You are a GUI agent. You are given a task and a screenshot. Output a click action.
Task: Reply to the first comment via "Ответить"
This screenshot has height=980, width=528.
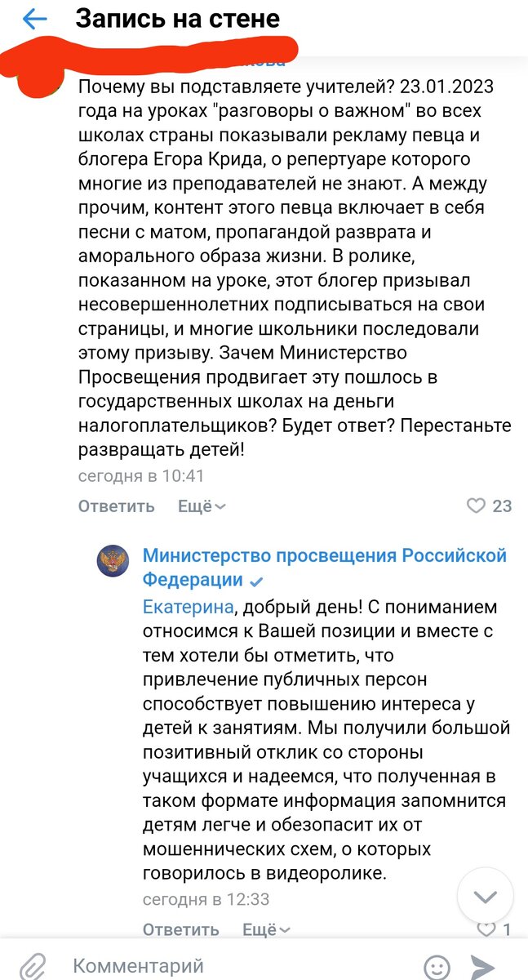116,506
